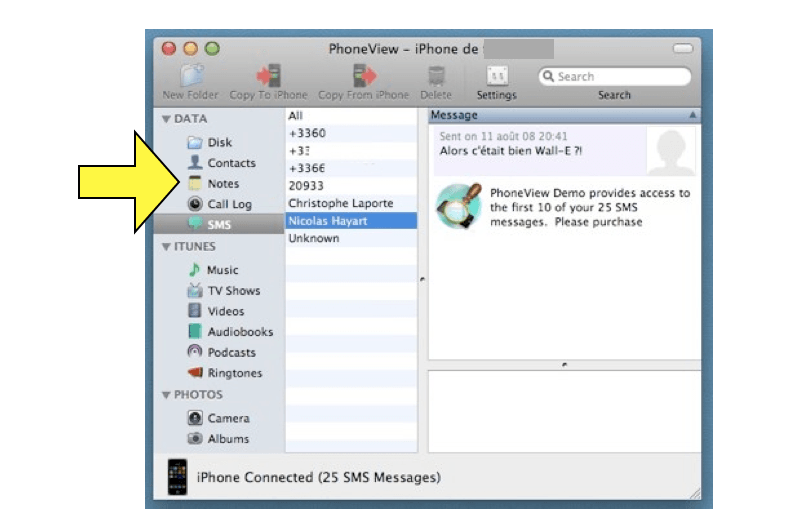Click the magnifier icon in search field

tap(549, 76)
